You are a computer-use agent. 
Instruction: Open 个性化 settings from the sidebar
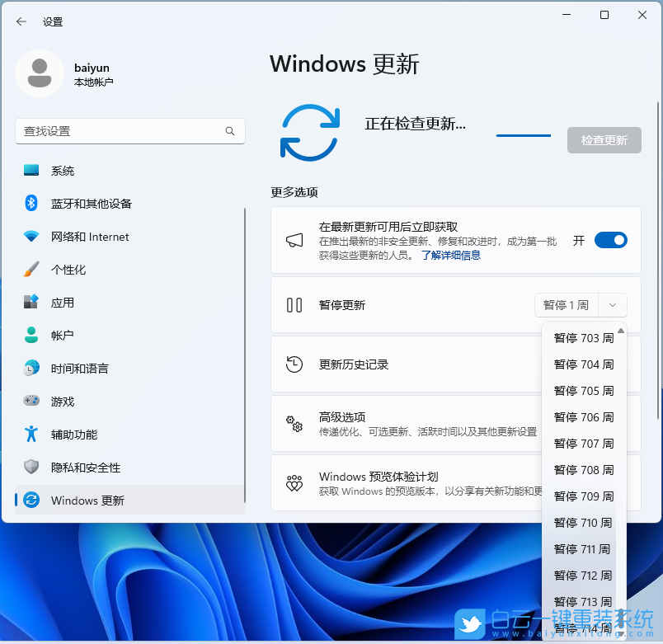[x=67, y=270]
